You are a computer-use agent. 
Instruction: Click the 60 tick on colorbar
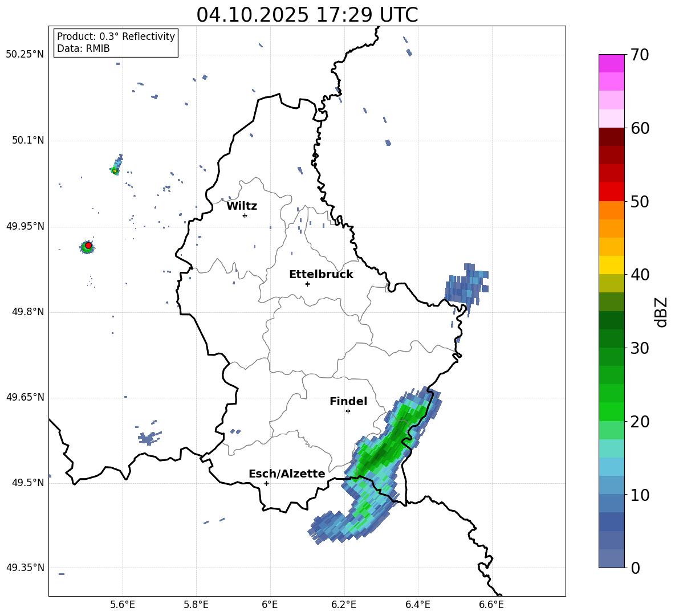point(640,128)
